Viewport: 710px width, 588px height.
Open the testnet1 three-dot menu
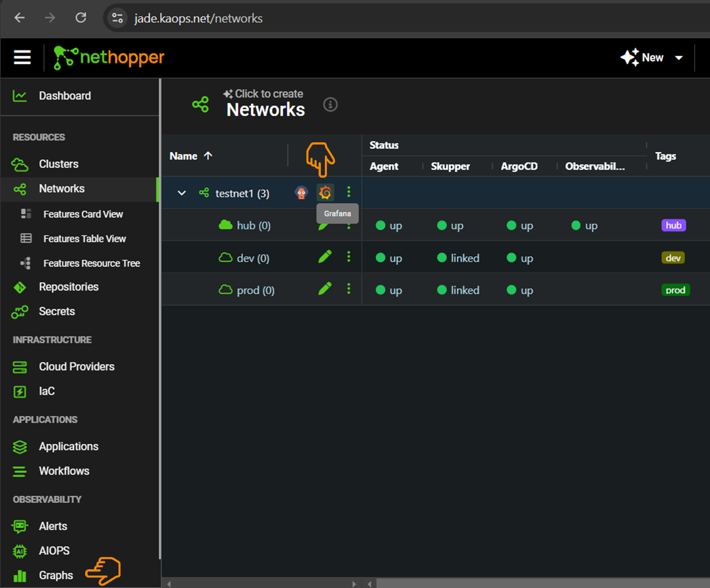(x=348, y=192)
